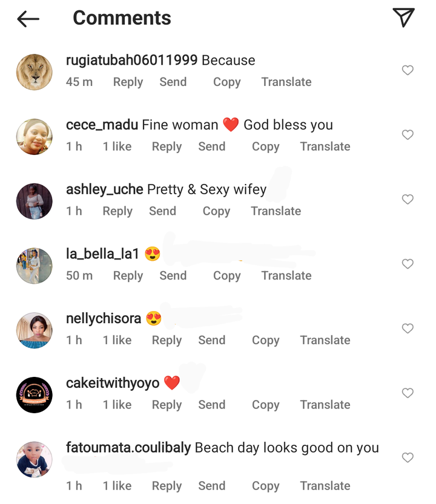Copy la_bella_la1's comment
The width and height of the screenshot is (436, 504).
point(226,276)
